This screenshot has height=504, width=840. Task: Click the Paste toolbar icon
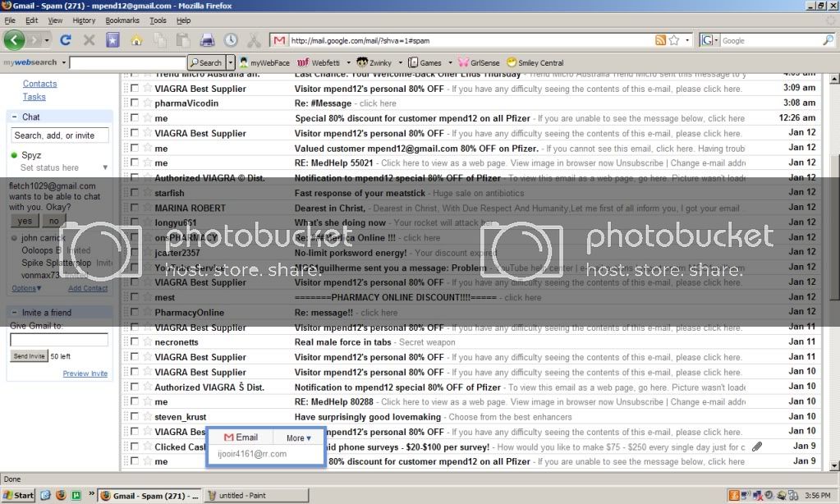183,40
